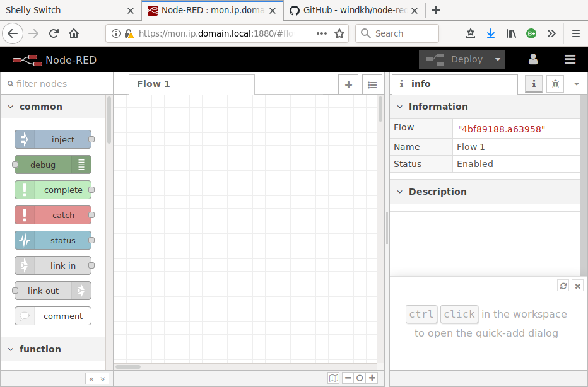Choose the catch node in palette
Screen dimensions: 588x387
pyautogui.click(x=53, y=215)
